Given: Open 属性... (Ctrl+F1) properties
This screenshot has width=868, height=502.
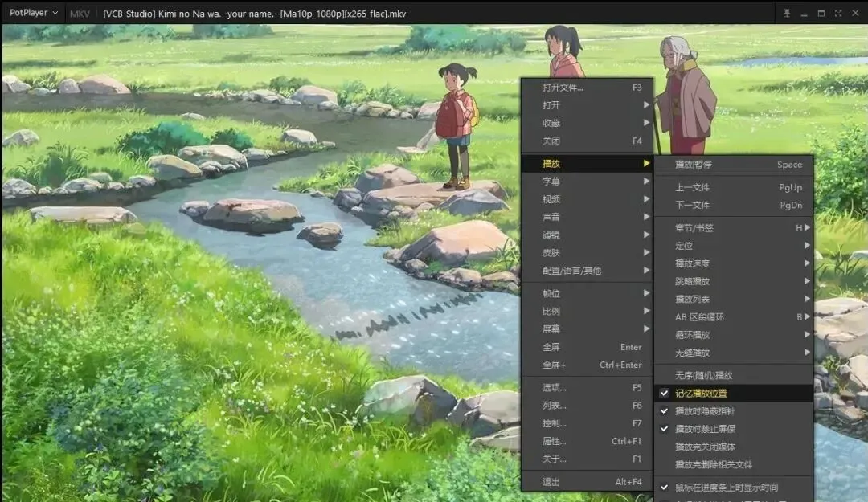Looking at the screenshot, I should 588,441.
